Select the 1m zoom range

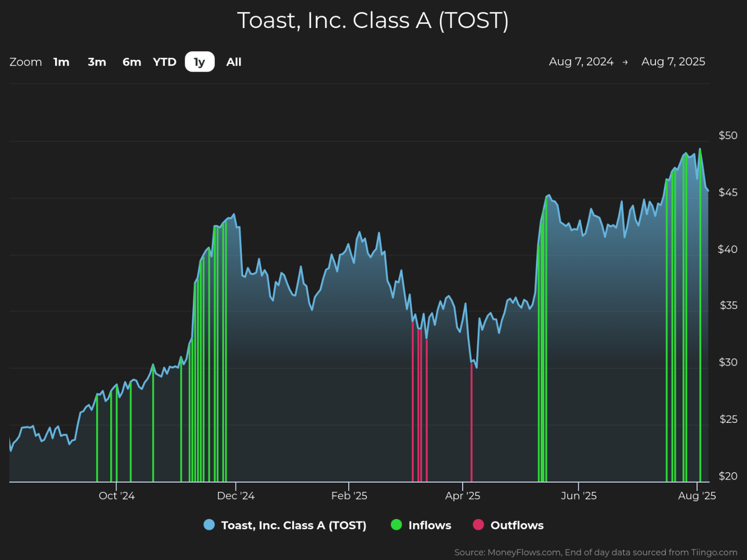coord(61,62)
